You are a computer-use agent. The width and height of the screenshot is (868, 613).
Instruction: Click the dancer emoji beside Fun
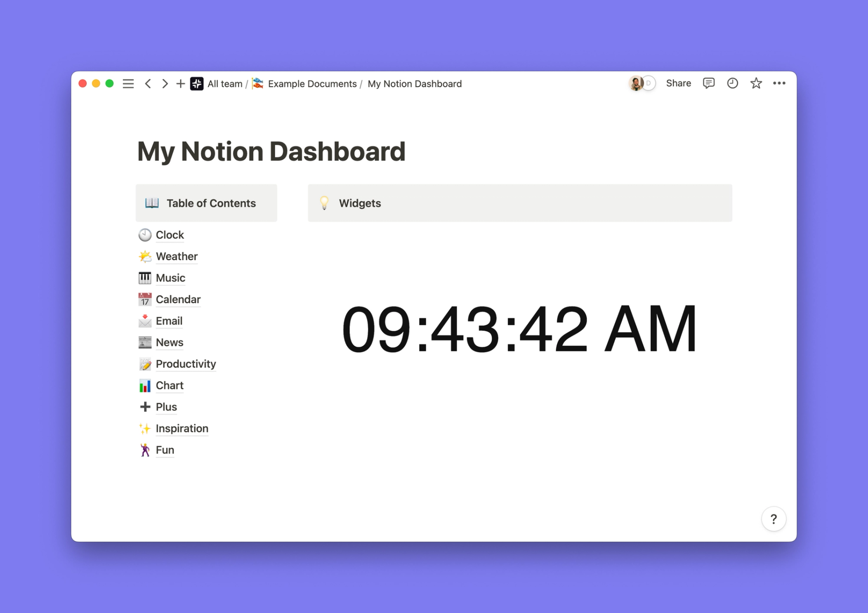point(145,450)
